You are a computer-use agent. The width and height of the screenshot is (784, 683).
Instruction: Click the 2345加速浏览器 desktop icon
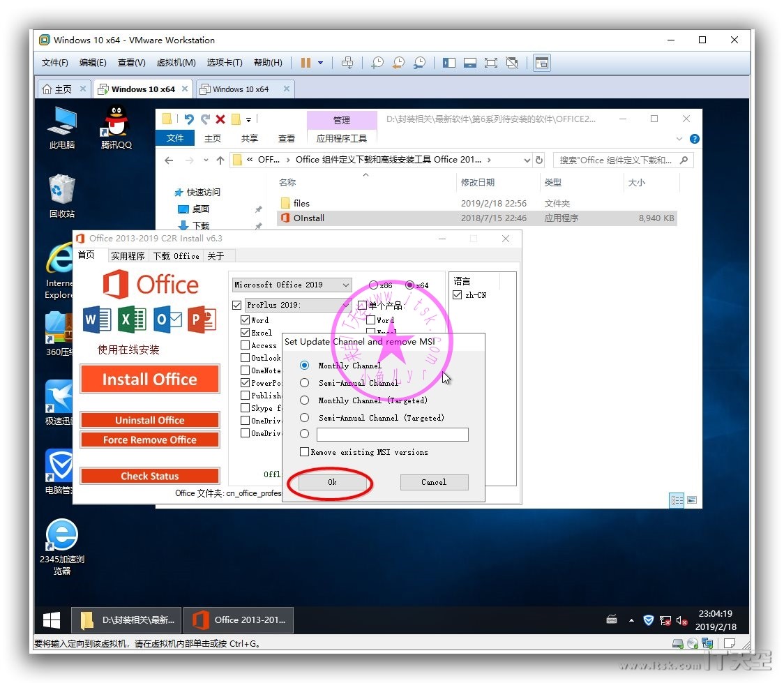(62, 547)
